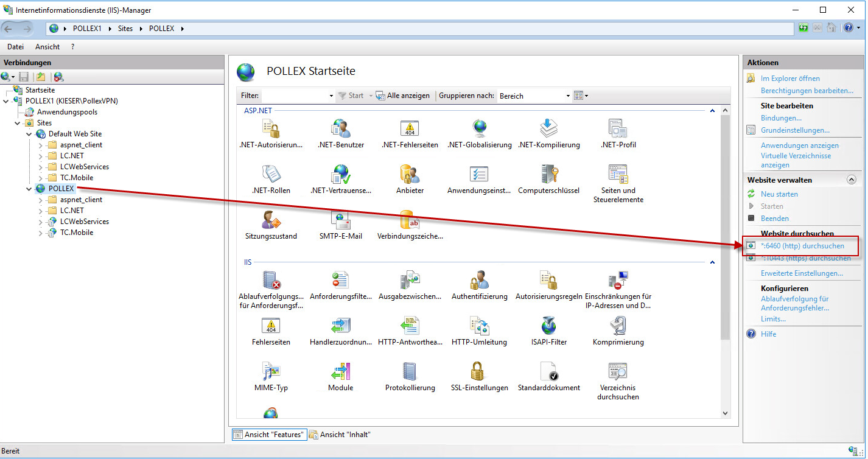Click the Bindungen... link
This screenshot has height=459, width=868.
[781, 118]
